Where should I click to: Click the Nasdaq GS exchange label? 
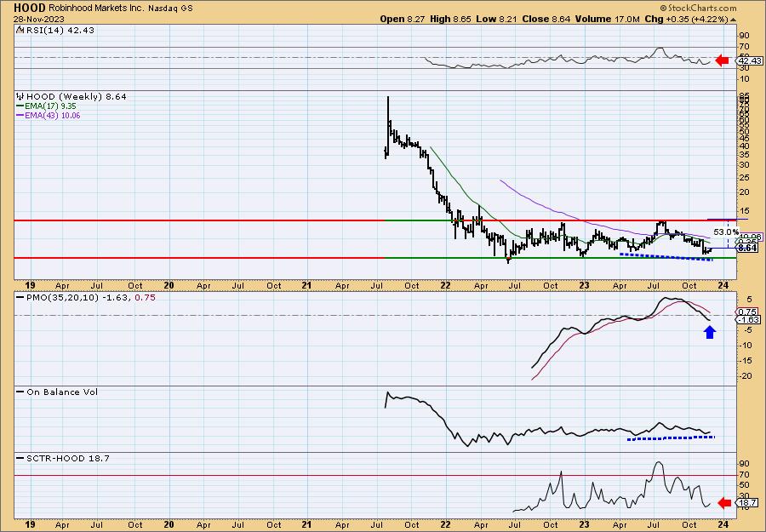(170, 9)
